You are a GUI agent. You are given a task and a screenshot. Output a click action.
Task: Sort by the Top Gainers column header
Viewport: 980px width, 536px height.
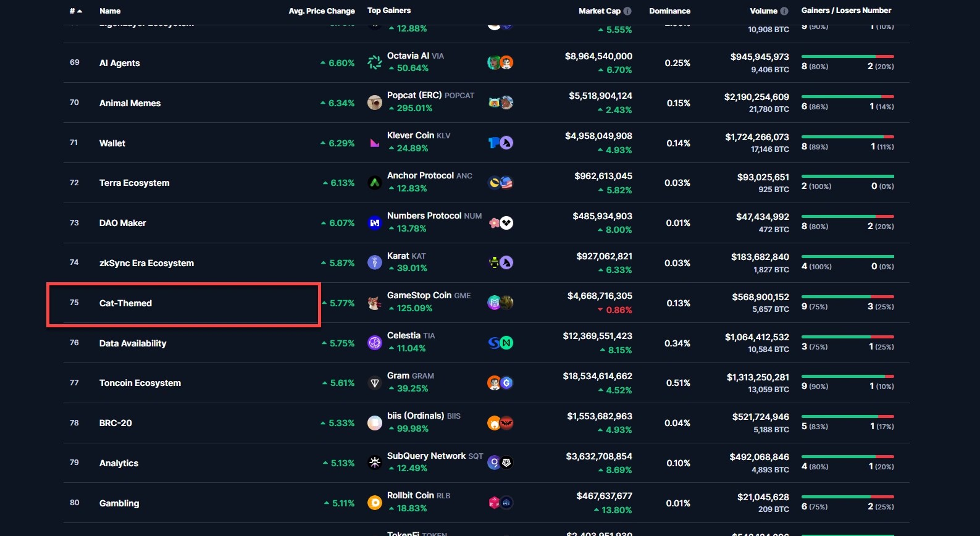389,10
